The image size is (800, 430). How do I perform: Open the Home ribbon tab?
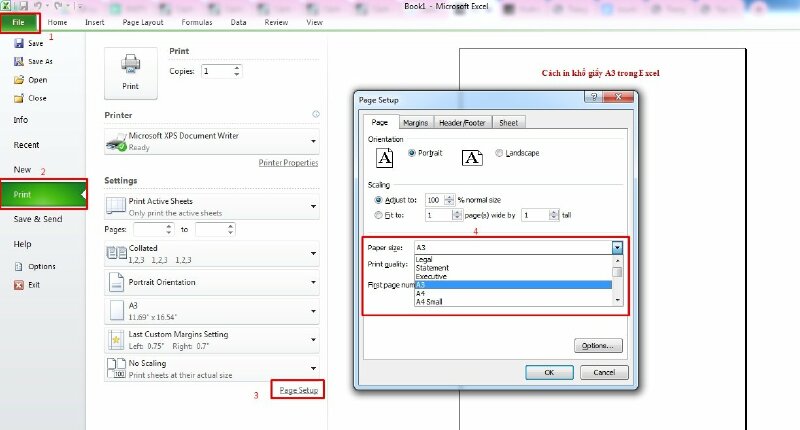(57, 22)
